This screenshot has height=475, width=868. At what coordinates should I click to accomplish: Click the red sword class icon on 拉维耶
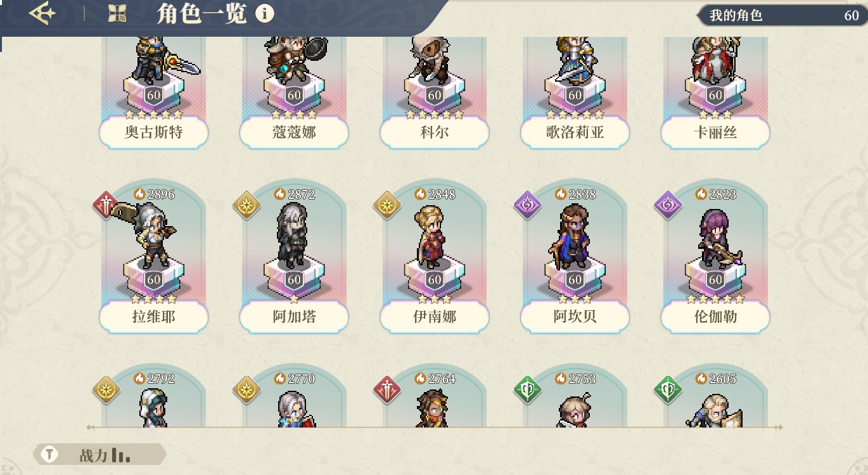106,205
